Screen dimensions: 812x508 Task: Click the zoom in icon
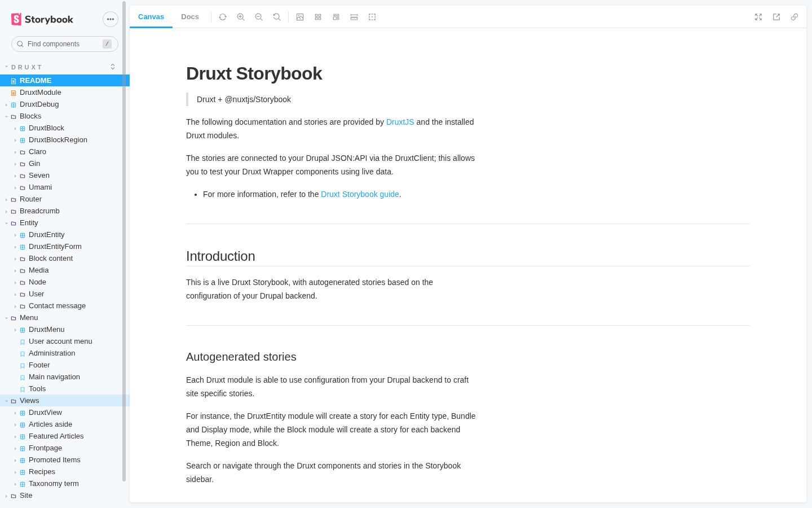(241, 17)
